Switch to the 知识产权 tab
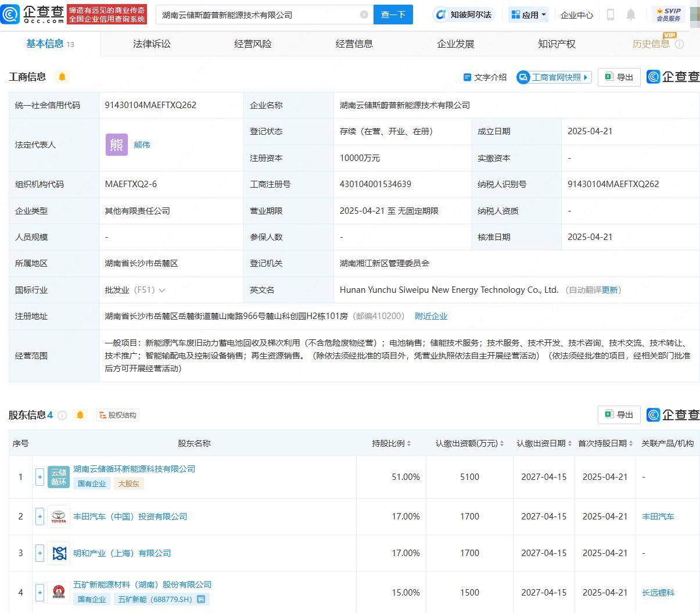 (556, 43)
